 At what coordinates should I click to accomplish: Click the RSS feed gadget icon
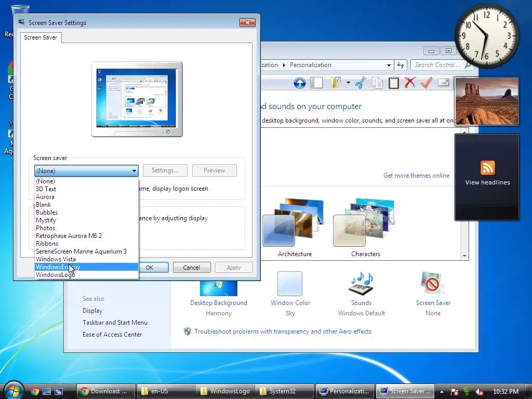(487, 168)
